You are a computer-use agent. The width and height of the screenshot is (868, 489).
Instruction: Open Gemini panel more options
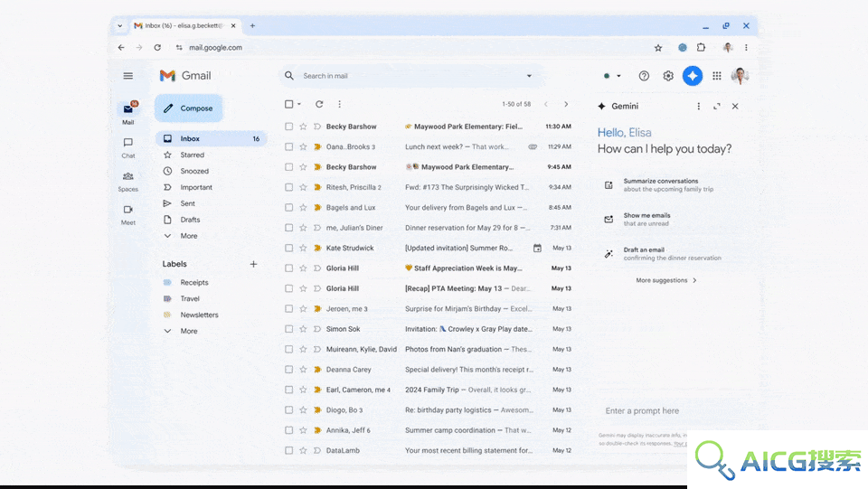click(x=699, y=107)
